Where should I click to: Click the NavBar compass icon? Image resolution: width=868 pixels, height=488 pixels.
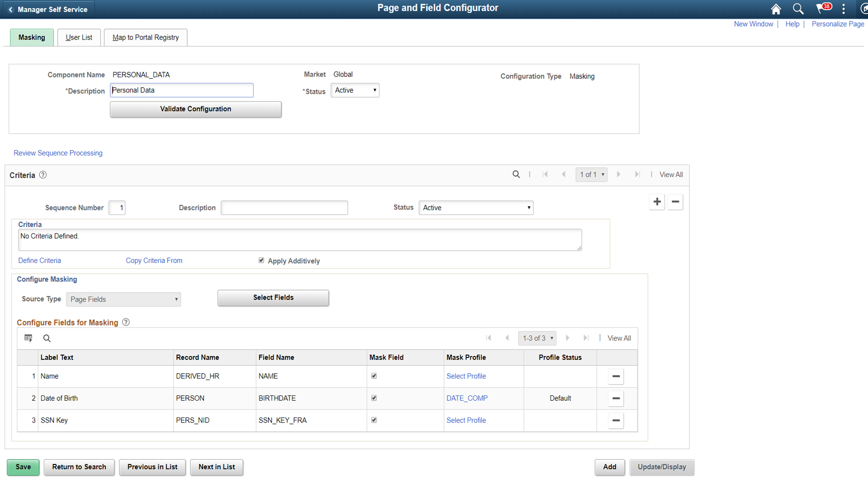coord(863,9)
